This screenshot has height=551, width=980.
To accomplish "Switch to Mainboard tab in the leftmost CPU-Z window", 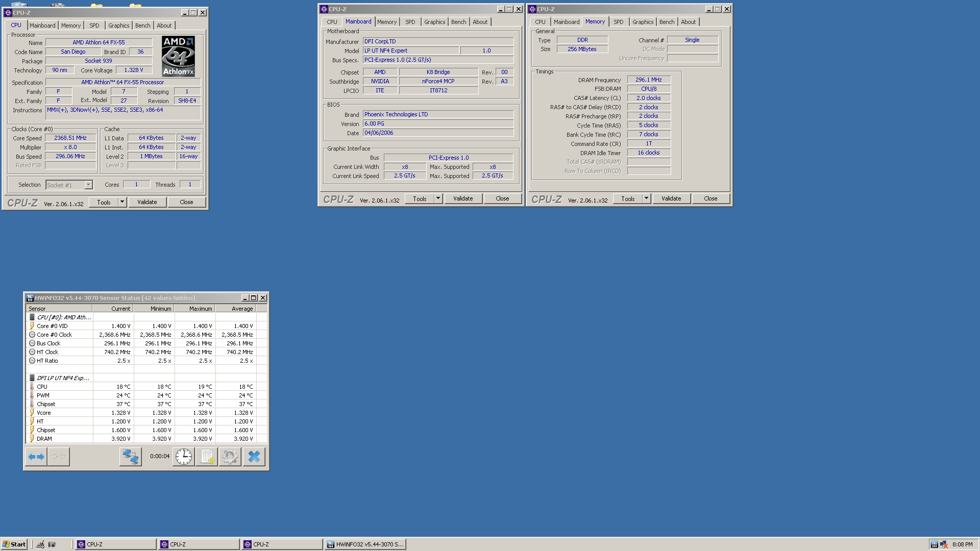I will 42,26.
